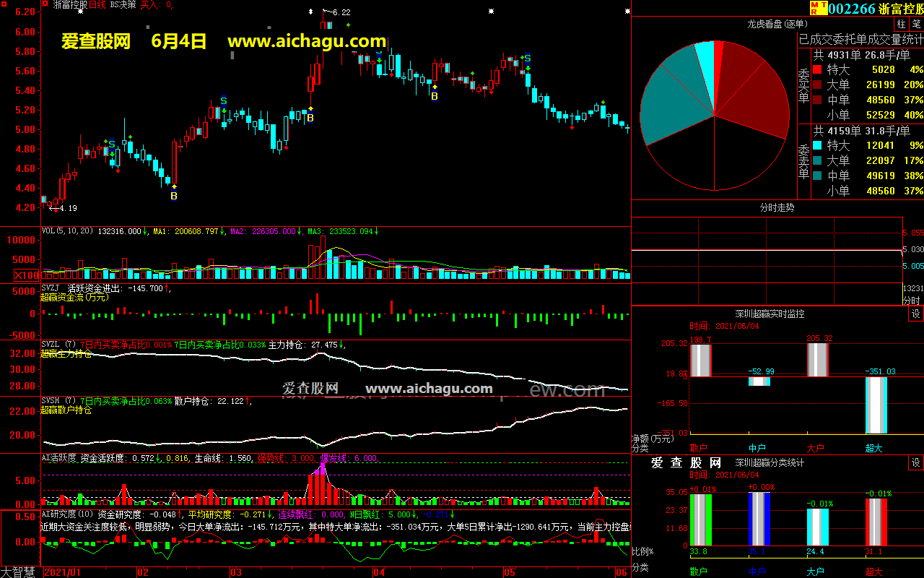Click the cyan 大户 ratio bar labeled -0.01%
The height and width of the screenshot is (578, 924).
pos(817,527)
